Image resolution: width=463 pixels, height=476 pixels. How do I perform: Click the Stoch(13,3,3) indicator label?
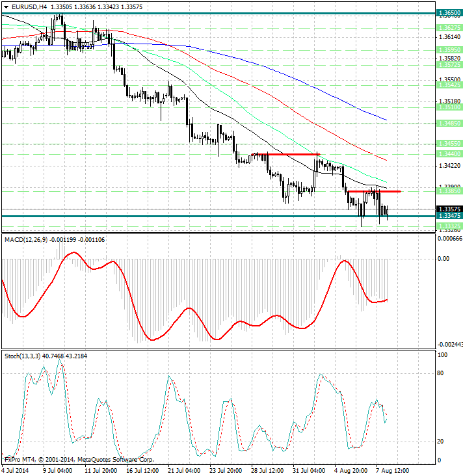(x=22, y=356)
